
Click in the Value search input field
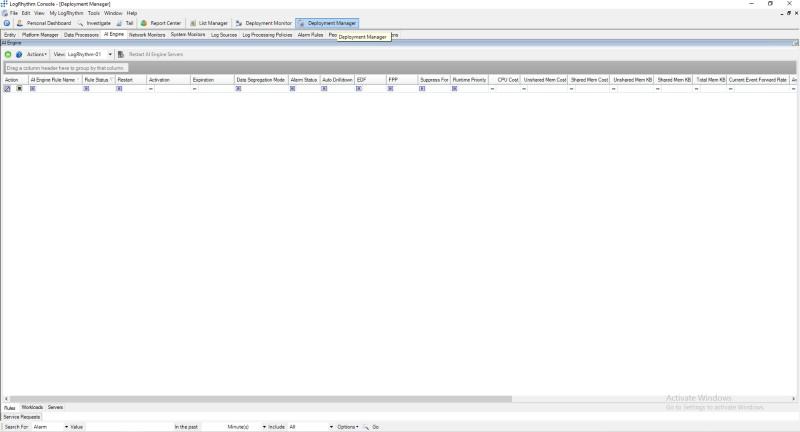tap(128, 427)
